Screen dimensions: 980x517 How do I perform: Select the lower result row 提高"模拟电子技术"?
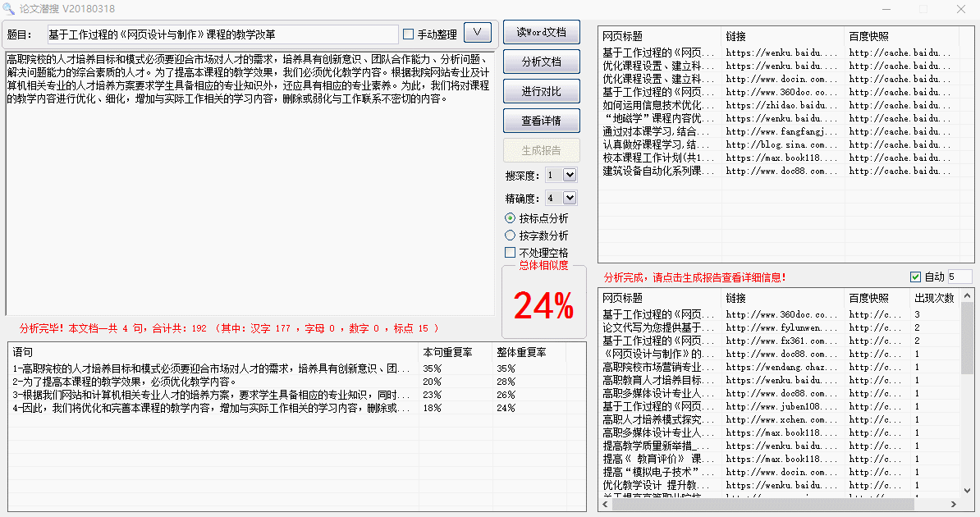tap(780, 471)
